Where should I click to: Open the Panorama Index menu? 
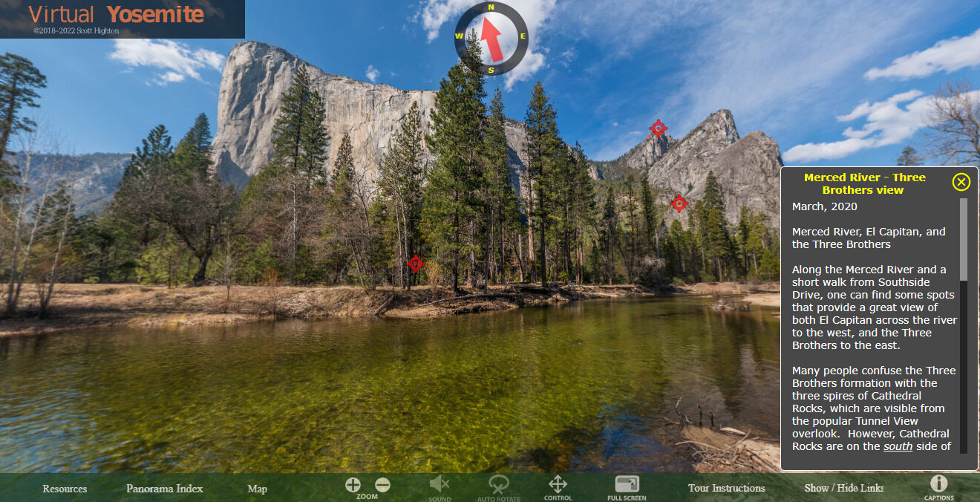coord(164,489)
